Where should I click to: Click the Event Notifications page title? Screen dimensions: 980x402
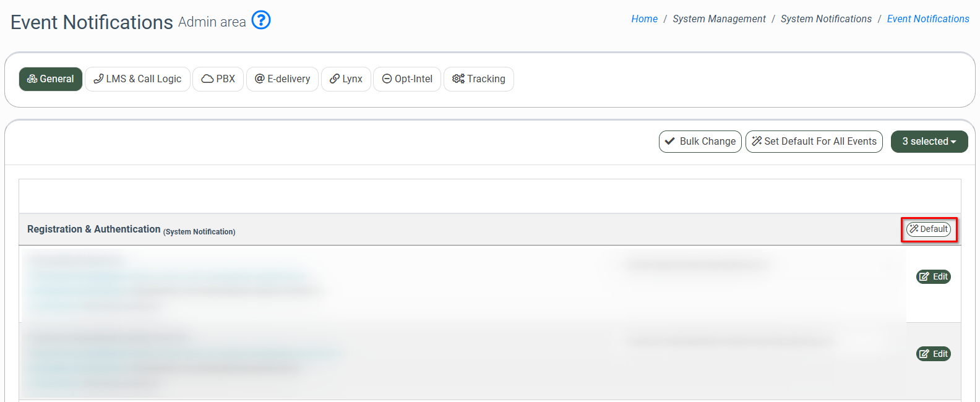tap(92, 22)
